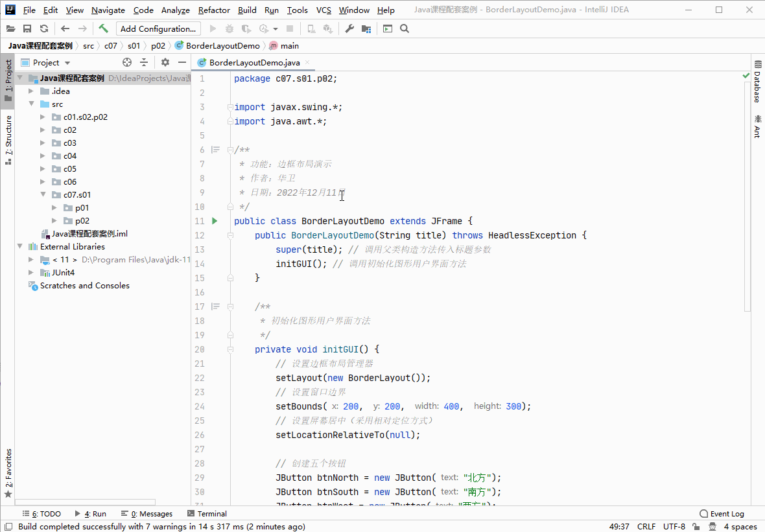Open the Refactor menu
The image size is (765, 532).
click(214, 10)
